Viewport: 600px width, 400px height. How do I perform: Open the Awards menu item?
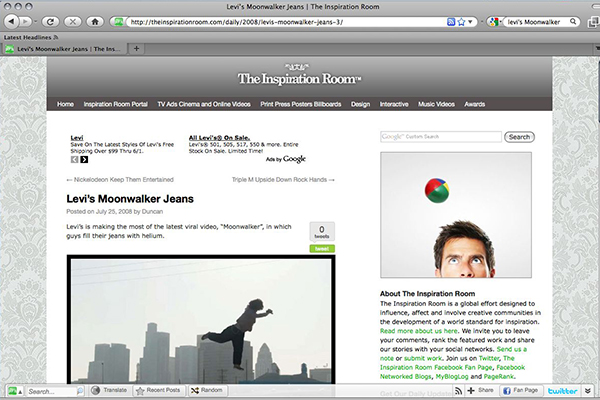474,104
